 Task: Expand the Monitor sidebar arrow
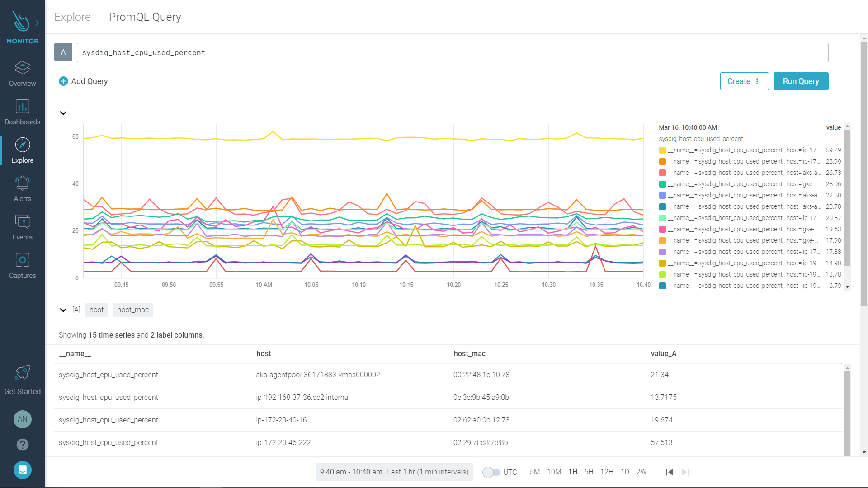click(x=38, y=23)
